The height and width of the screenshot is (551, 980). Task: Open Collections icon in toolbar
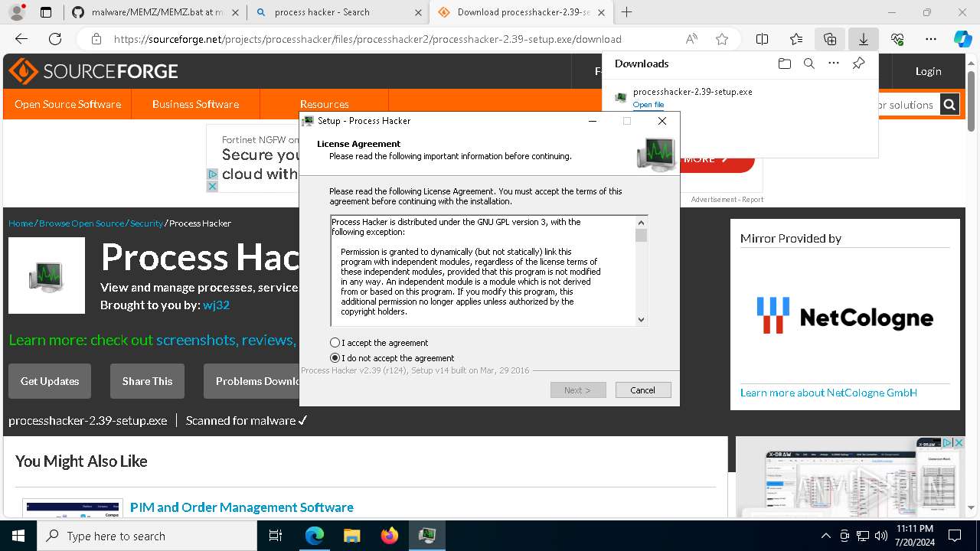point(830,39)
